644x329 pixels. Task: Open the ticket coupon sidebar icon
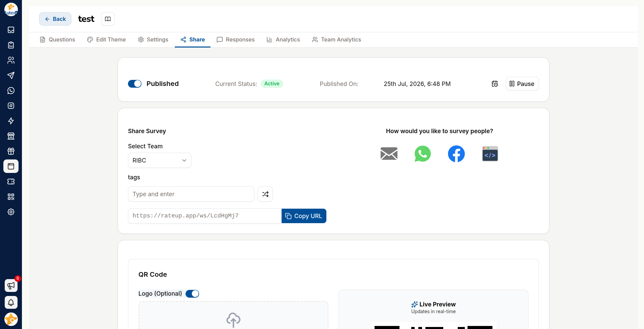point(11,181)
